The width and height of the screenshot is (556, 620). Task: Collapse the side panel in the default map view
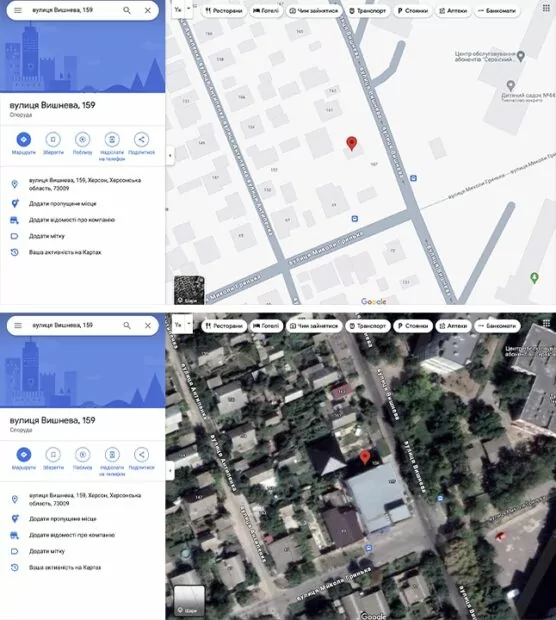[x=170, y=155]
